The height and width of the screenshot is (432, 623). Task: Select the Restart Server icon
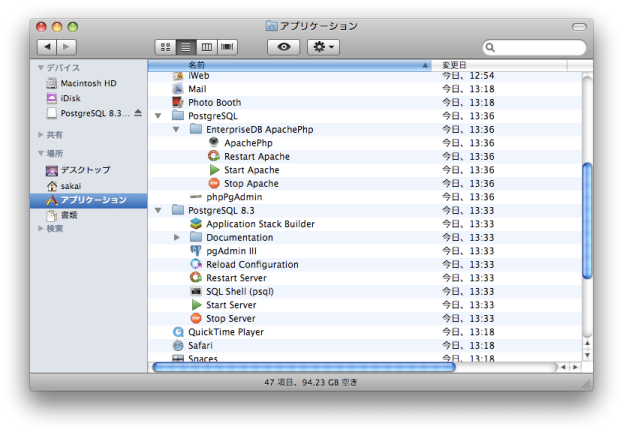[x=196, y=277]
